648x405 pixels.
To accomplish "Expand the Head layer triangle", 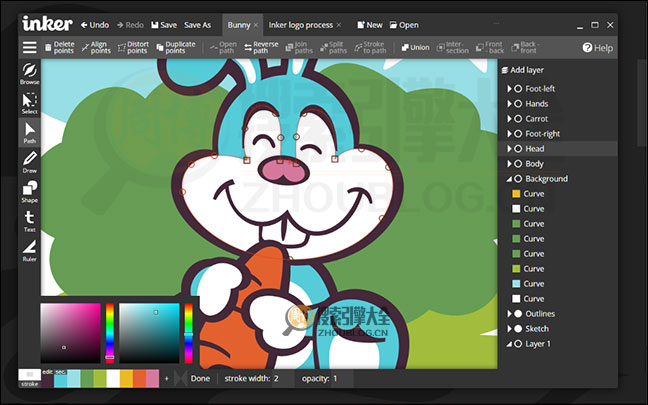I will (x=510, y=149).
